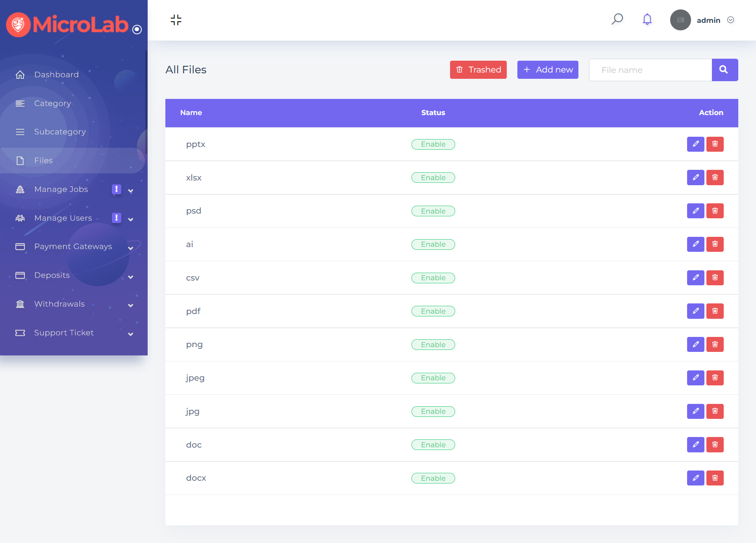756x543 pixels.
Task: Click the fullscreen collapse icon in header
Action: 176,20
